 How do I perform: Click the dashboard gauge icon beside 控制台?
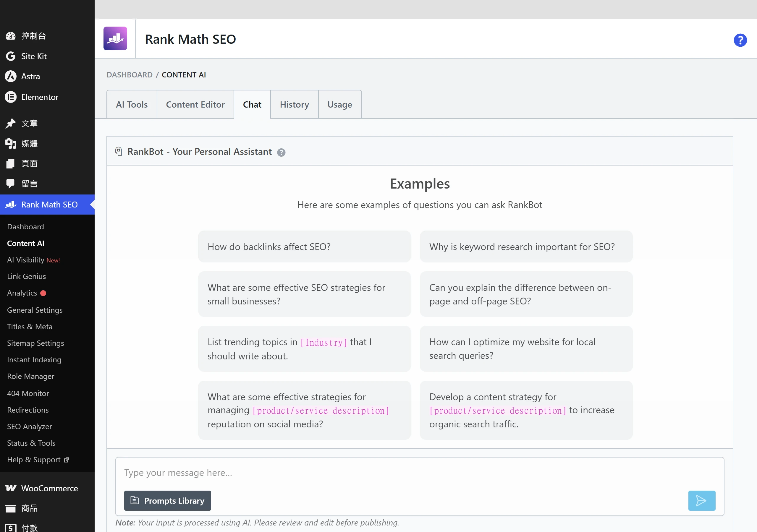coord(11,35)
